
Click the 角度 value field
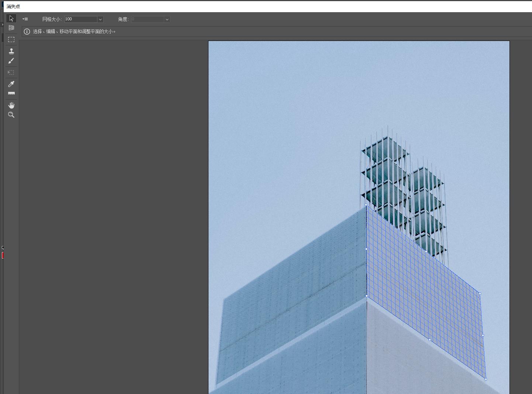point(147,19)
